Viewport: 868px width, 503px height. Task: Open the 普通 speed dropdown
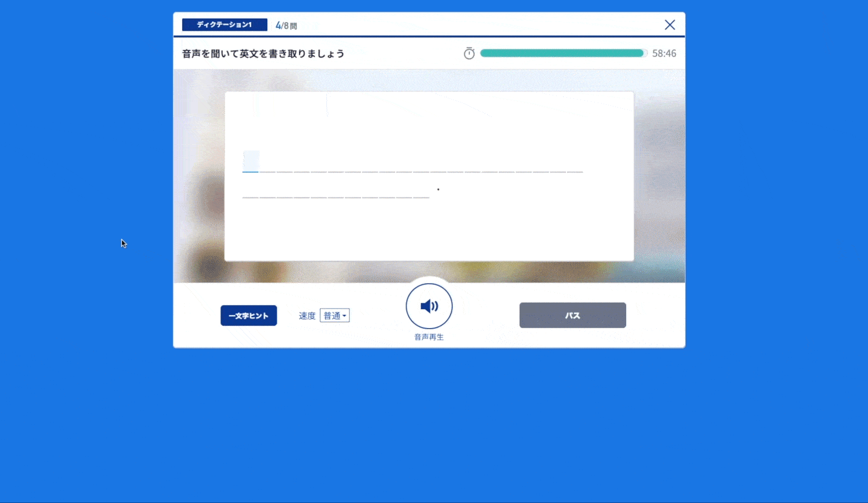click(334, 315)
